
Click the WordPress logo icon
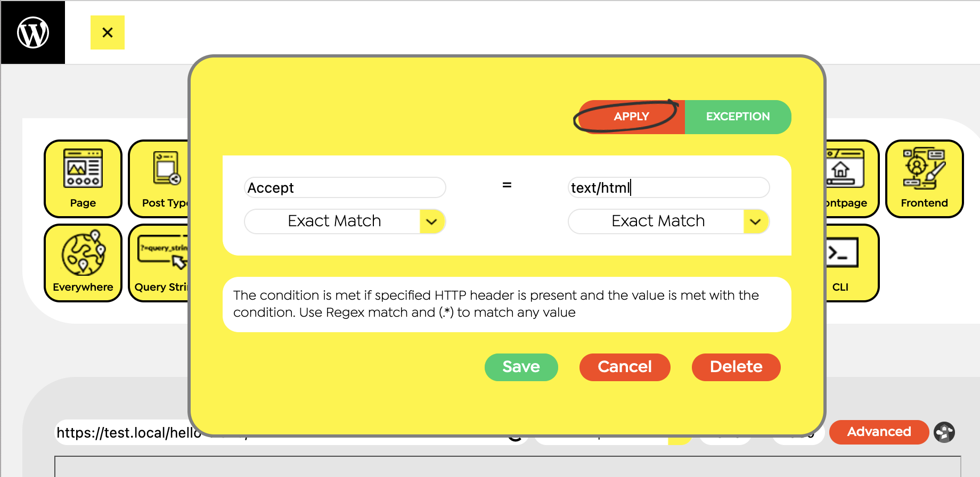[x=33, y=32]
